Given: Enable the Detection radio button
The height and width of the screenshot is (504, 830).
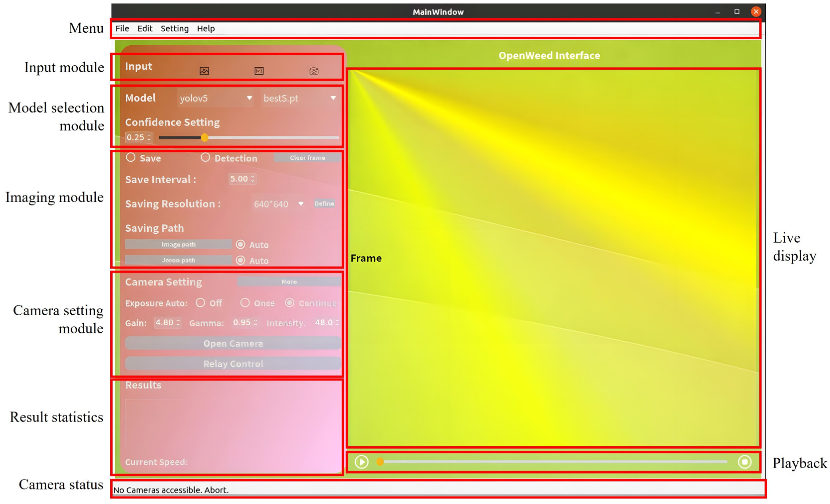Looking at the screenshot, I should coord(206,157).
